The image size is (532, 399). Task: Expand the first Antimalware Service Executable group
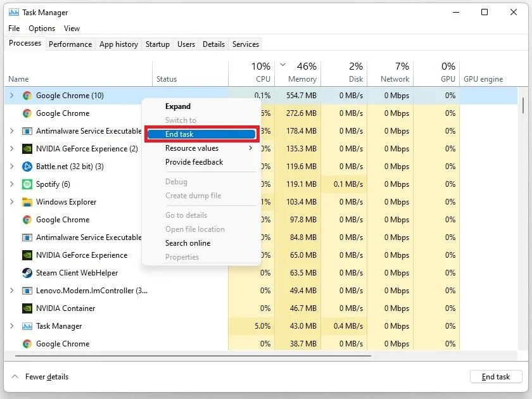12,131
